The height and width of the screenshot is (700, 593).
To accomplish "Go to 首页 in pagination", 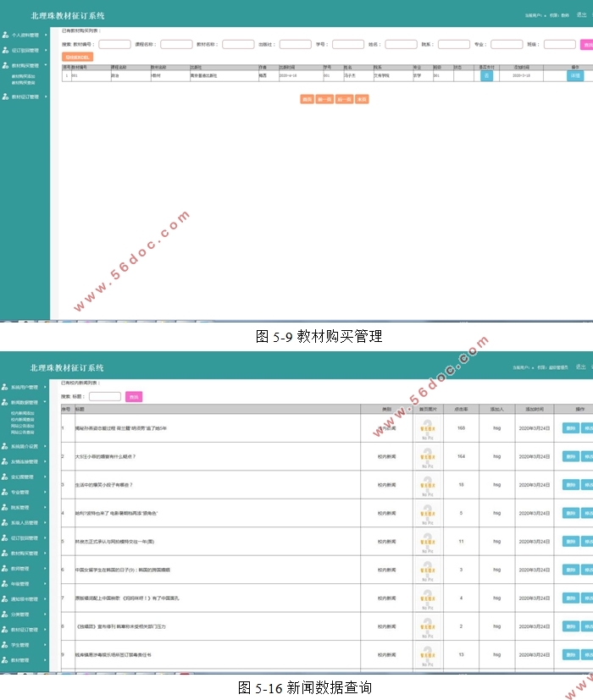I will click(307, 99).
